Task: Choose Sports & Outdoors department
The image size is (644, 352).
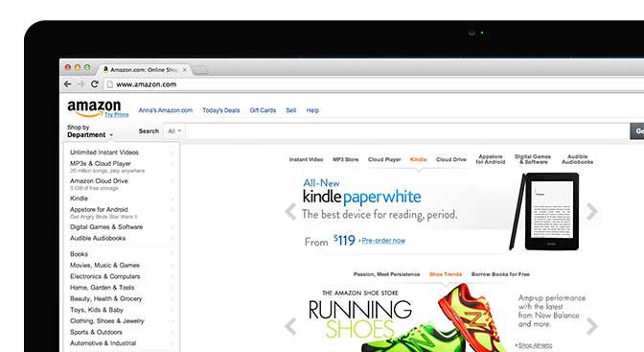Action: point(96,332)
